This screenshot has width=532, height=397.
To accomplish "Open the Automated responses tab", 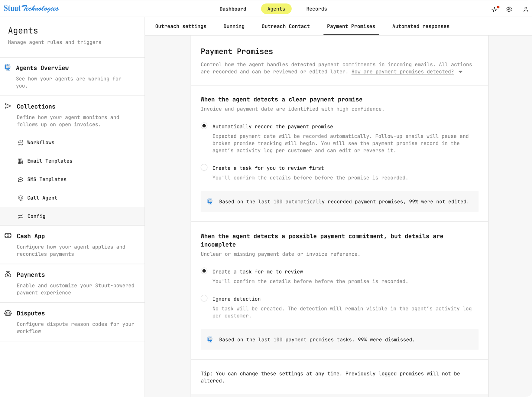I will tap(420, 26).
